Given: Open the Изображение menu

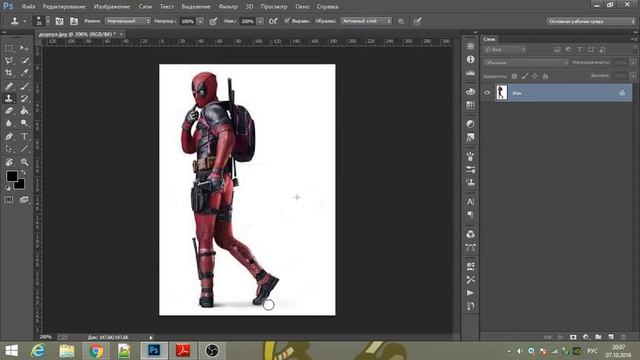Looking at the screenshot, I should (112, 7).
